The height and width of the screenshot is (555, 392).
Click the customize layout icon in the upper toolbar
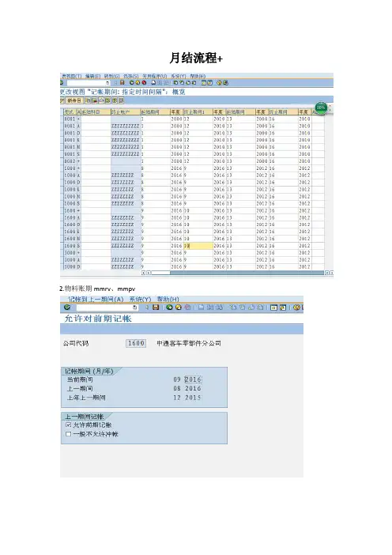pyautogui.click(x=225, y=82)
